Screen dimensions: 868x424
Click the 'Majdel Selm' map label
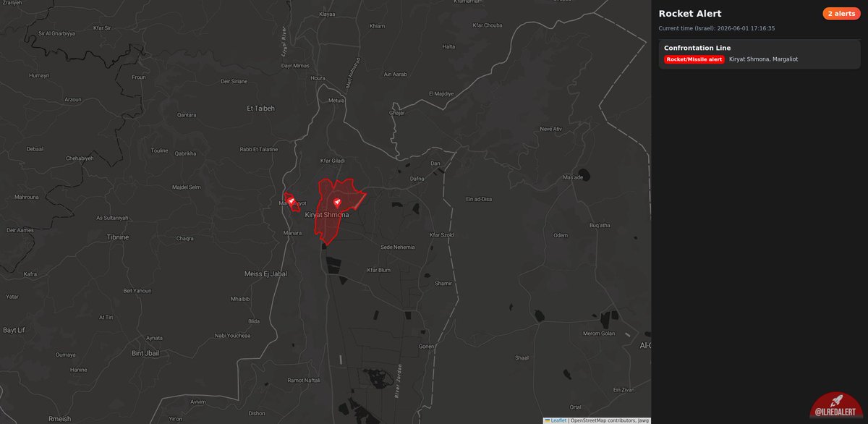pyautogui.click(x=187, y=187)
